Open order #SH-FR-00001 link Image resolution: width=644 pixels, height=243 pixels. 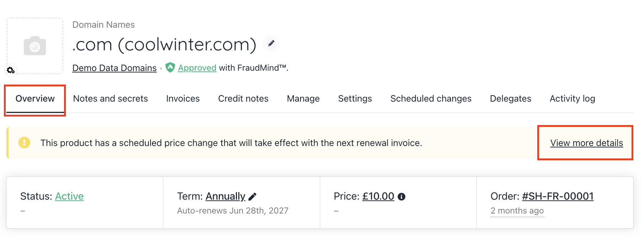(558, 196)
